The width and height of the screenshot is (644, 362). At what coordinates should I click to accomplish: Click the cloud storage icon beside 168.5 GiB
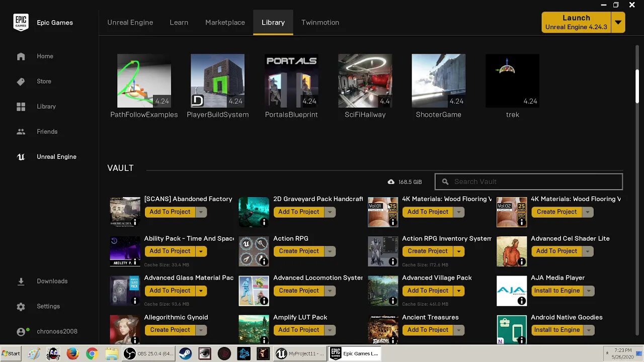click(x=391, y=182)
